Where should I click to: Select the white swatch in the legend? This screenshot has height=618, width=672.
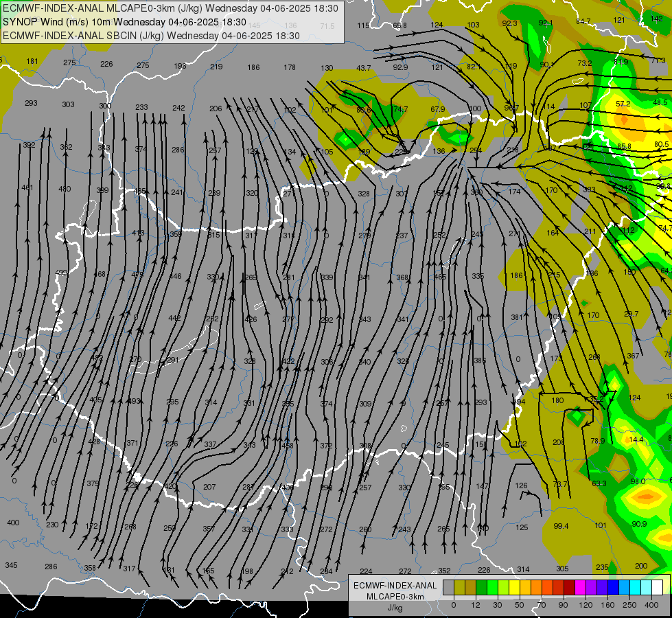[x=658, y=588]
